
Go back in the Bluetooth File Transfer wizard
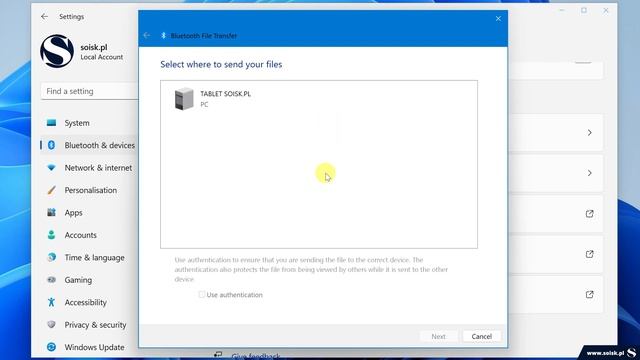pyautogui.click(x=147, y=36)
